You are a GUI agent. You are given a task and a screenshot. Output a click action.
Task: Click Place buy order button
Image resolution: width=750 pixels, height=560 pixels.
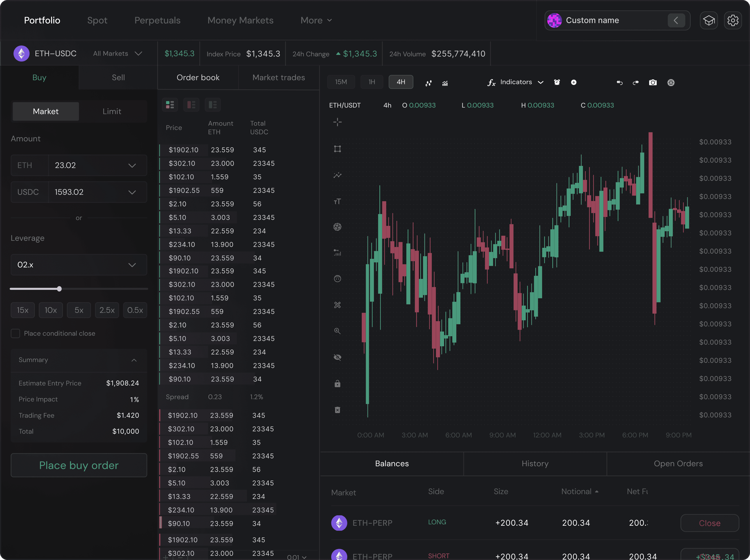pyautogui.click(x=79, y=465)
